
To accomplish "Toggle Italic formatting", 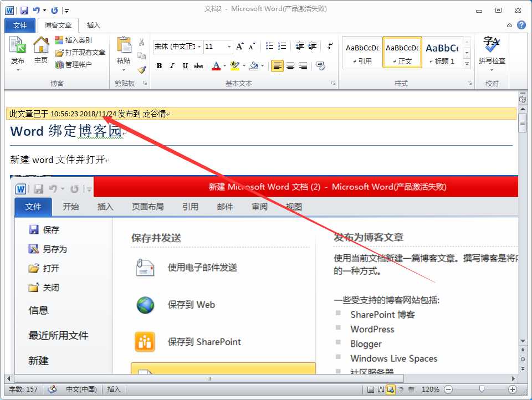I will (x=172, y=66).
